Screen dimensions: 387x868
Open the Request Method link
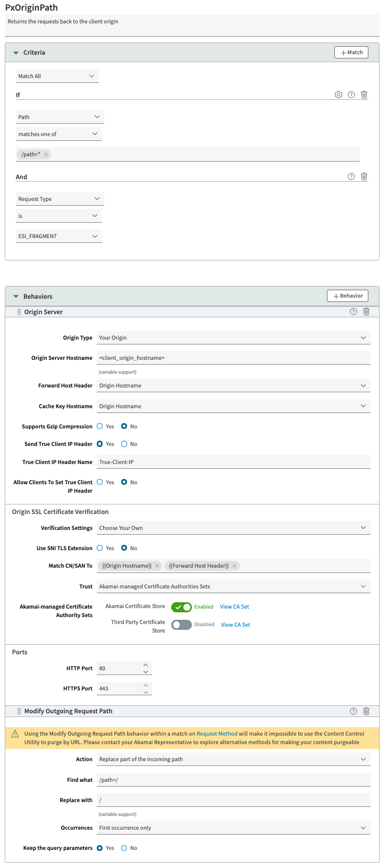(x=217, y=734)
